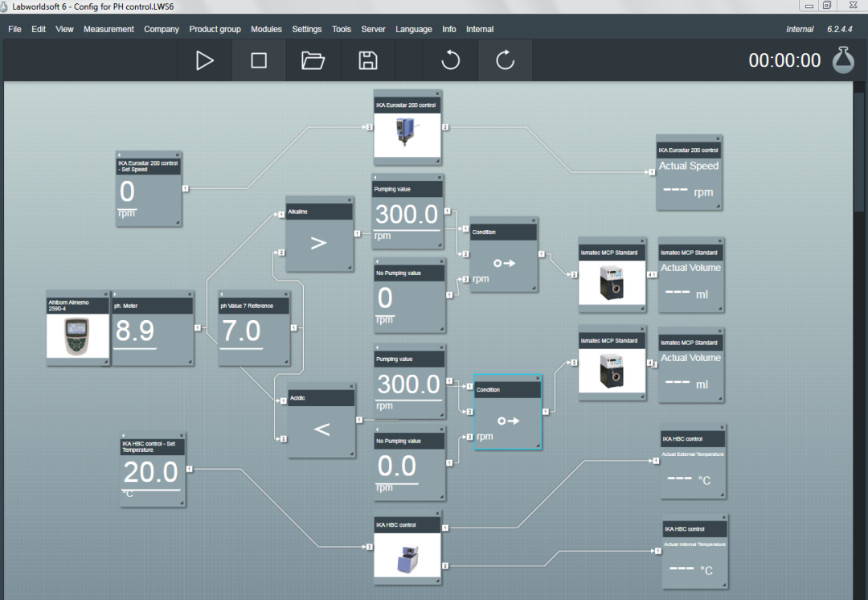The height and width of the screenshot is (600, 868).
Task: Collapse arrow on upper No Pumping value module
Action: tap(377, 261)
